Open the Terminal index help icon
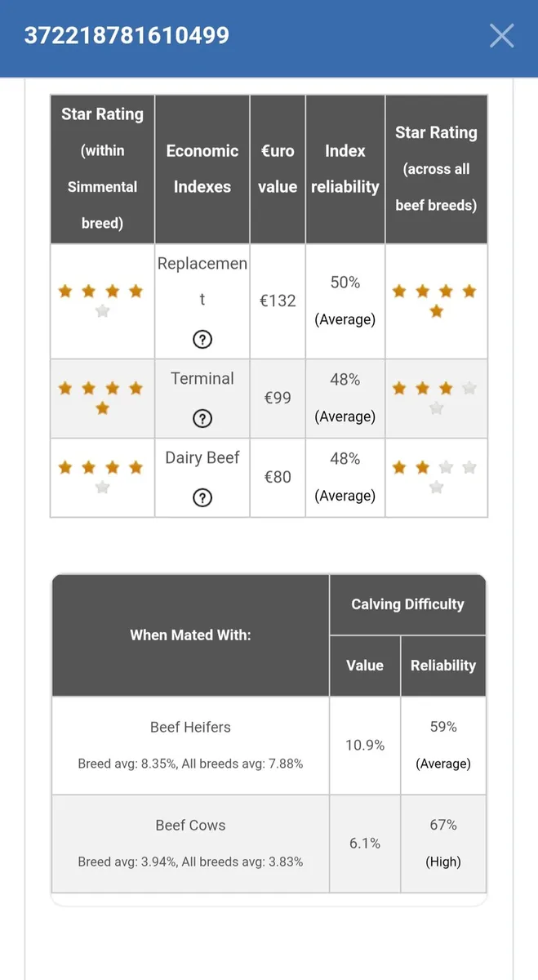The width and height of the screenshot is (538, 980). pyautogui.click(x=202, y=419)
